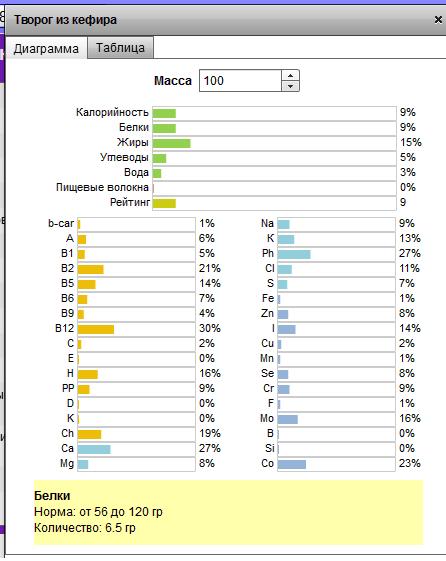Click the Масса input field

click(x=240, y=81)
